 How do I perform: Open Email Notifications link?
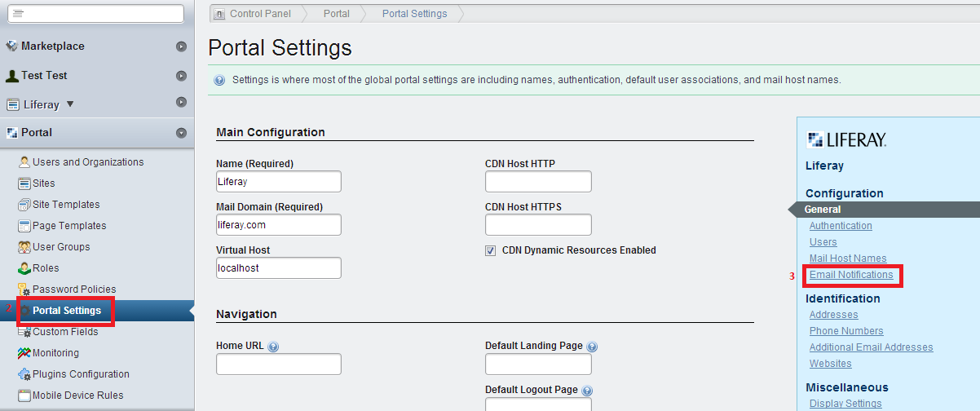(x=851, y=275)
